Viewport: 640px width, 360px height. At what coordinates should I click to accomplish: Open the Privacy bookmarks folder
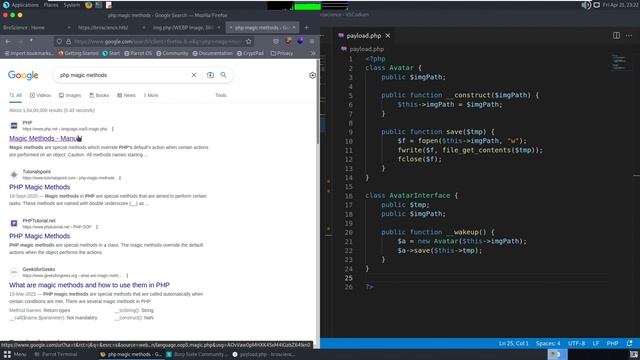(x=282, y=53)
